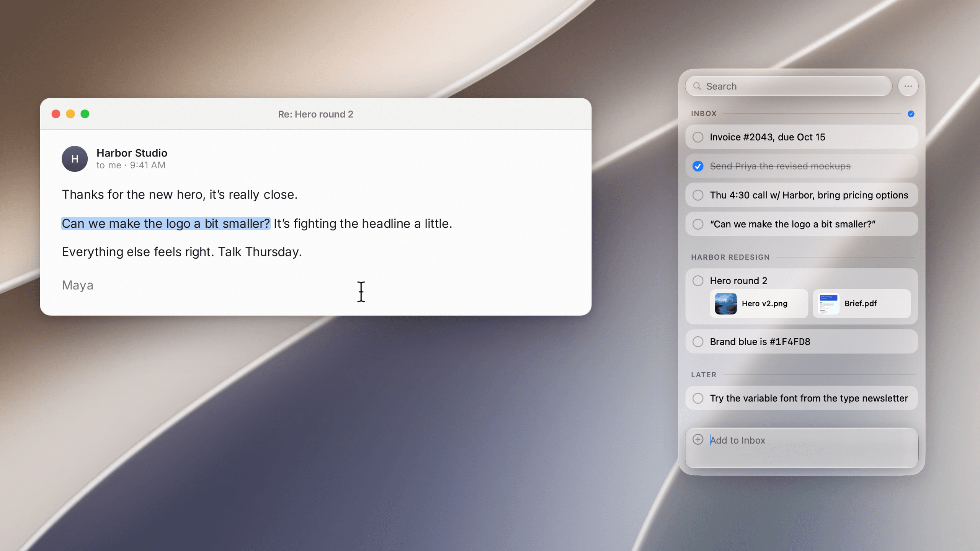Close the Re: Hero round 2 window
Screen dimensions: 980x551
(56, 114)
